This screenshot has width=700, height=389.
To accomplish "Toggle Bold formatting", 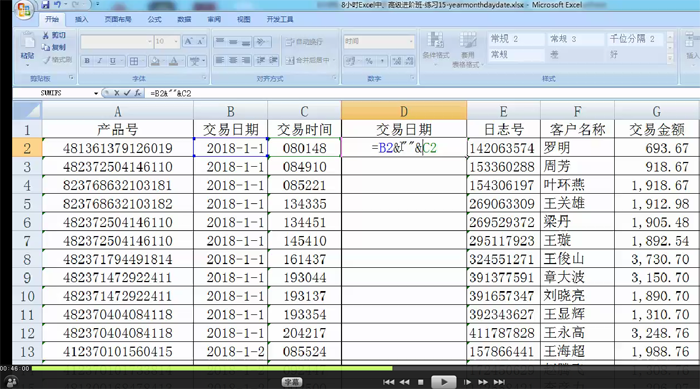I will 87,61.
